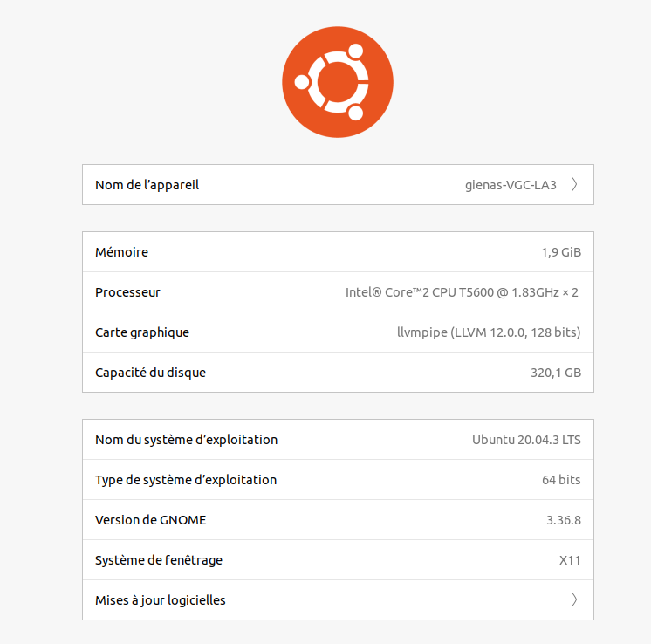Click the 64 bits value
This screenshot has height=644, width=651.
coord(561,480)
